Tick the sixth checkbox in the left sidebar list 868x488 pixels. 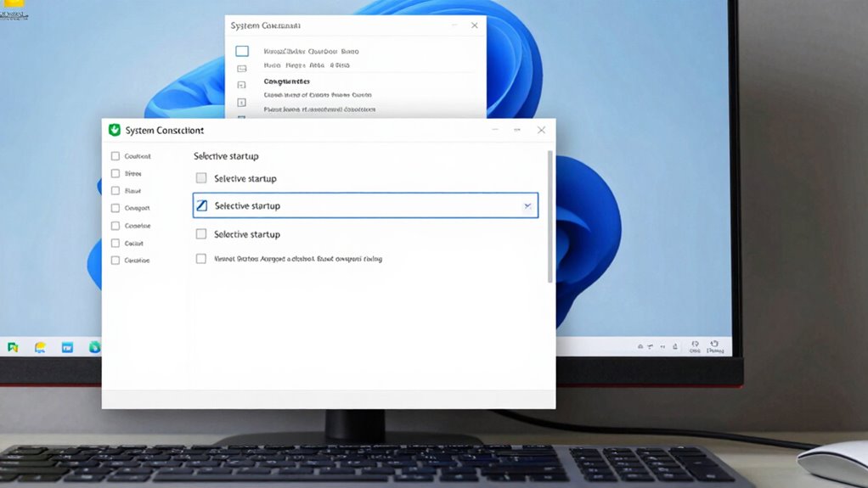116,243
